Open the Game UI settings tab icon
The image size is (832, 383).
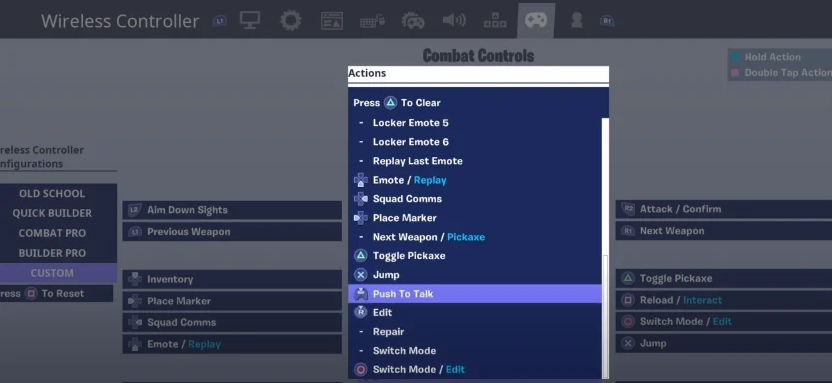click(332, 21)
